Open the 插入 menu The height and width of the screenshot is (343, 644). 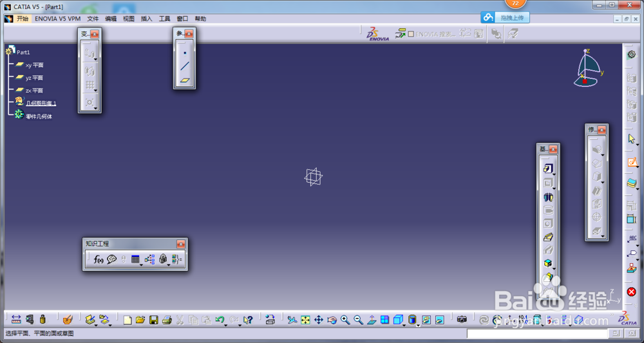click(x=147, y=19)
